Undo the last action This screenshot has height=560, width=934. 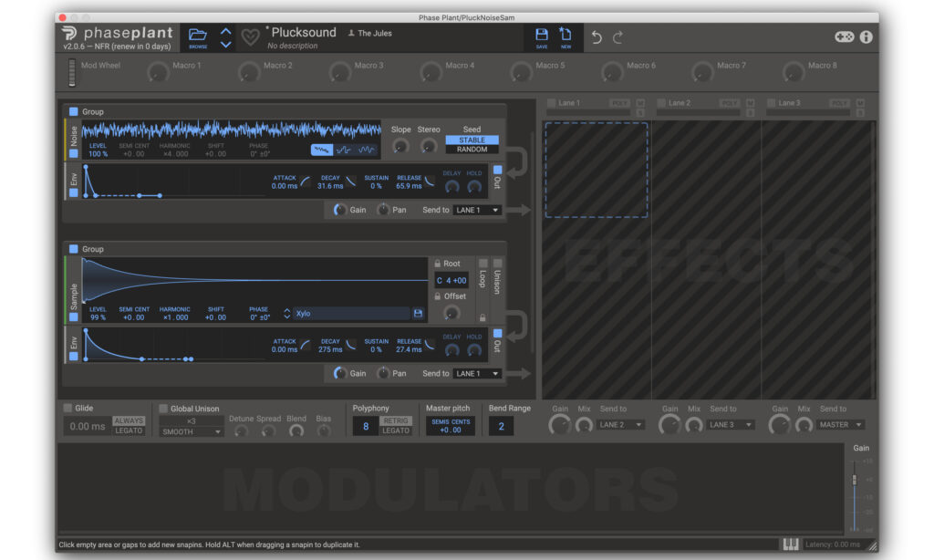tap(597, 37)
